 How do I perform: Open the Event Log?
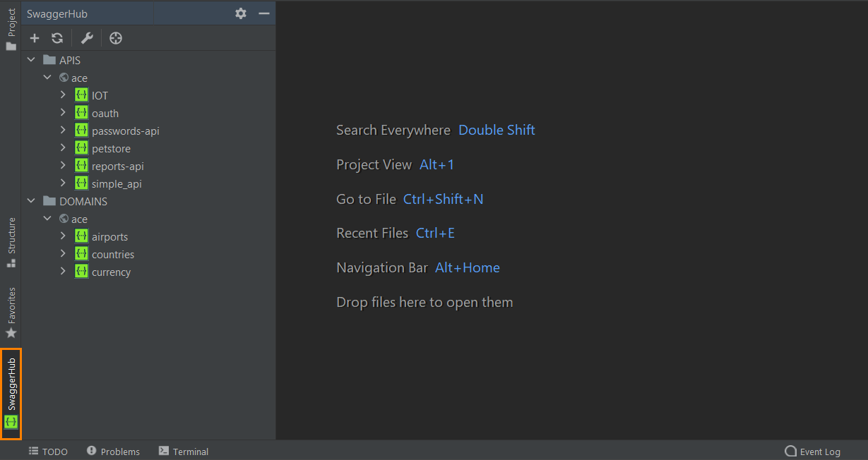811,451
